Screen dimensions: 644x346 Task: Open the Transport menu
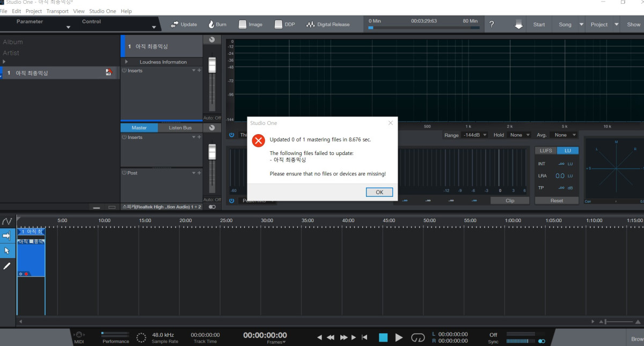pyautogui.click(x=57, y=11)
